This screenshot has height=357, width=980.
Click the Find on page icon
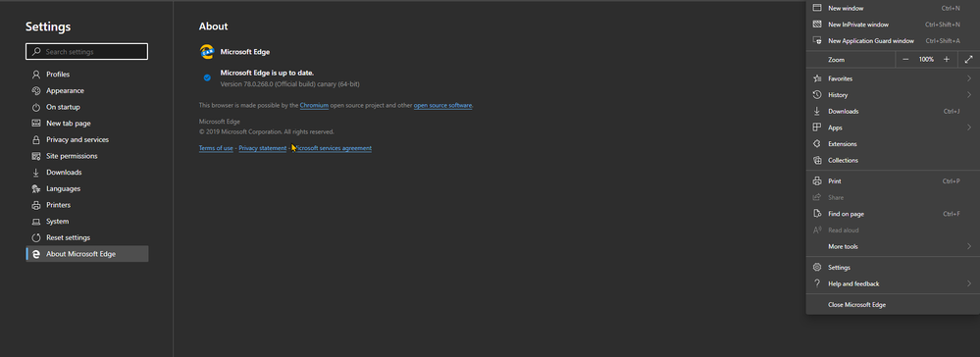pos(816,214)
